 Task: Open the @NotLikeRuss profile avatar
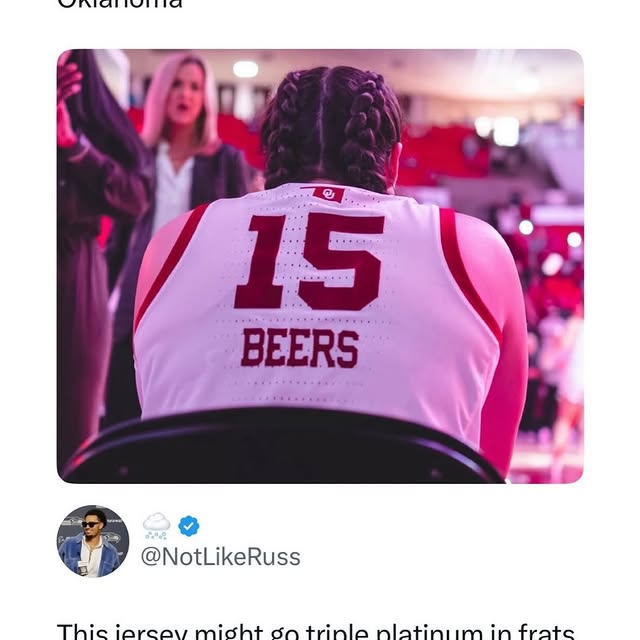(93, 541)
